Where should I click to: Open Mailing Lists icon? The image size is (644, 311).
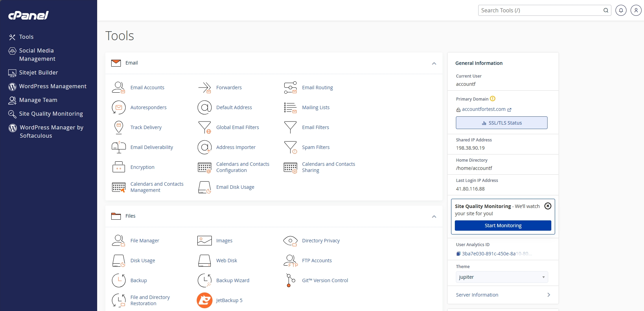(290, 107)
